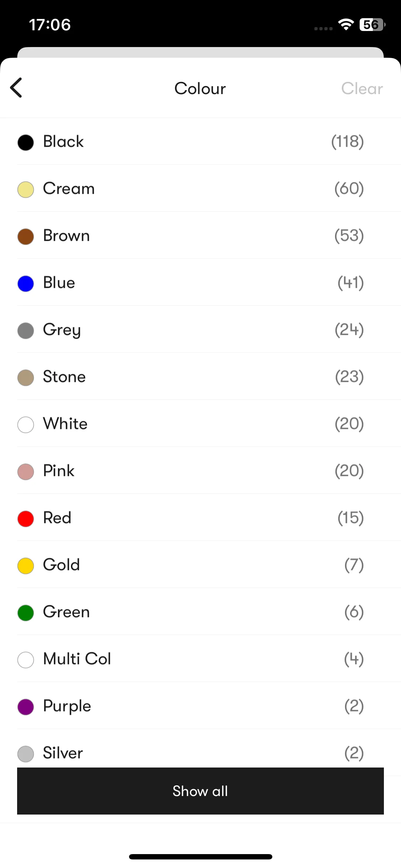Tap the Colour sheet title
The height and width of the screenshot is (868, 401).
200,88
